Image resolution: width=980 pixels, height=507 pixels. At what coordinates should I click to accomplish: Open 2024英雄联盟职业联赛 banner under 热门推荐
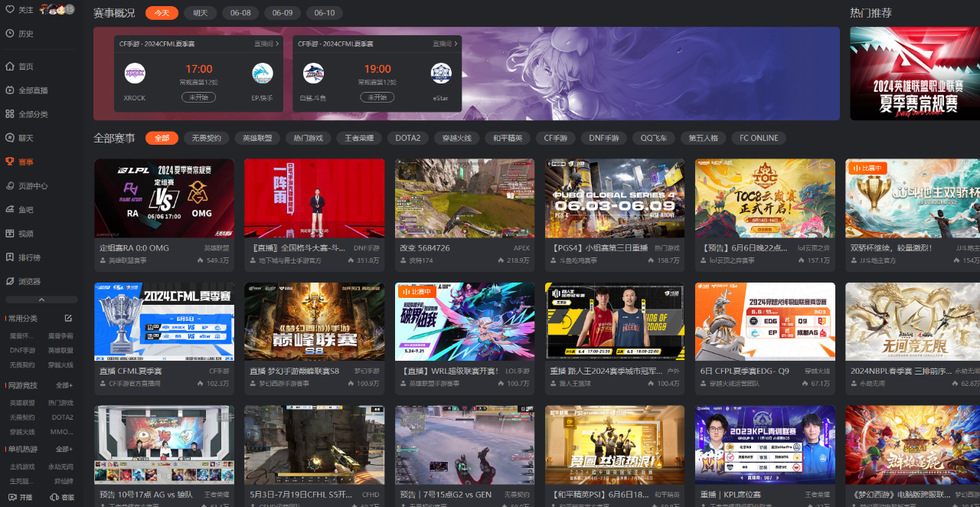coord(915,74)
